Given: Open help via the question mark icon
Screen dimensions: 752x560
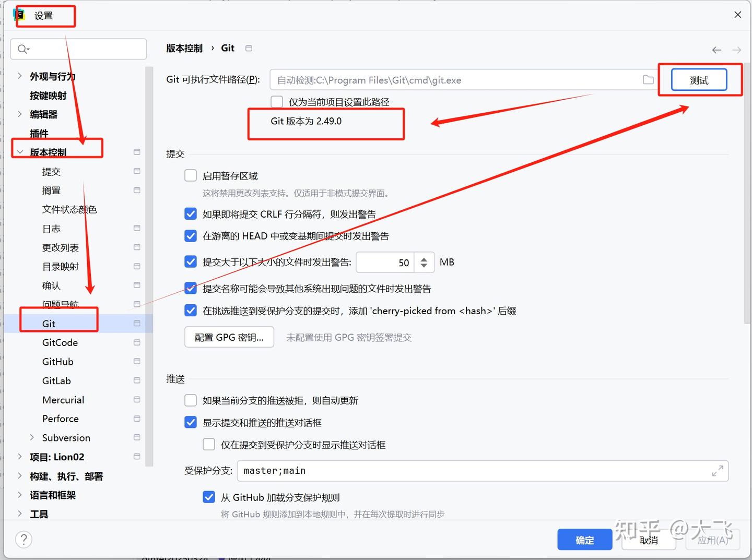Looking at the screenshot, I should [x=23, y=539].
